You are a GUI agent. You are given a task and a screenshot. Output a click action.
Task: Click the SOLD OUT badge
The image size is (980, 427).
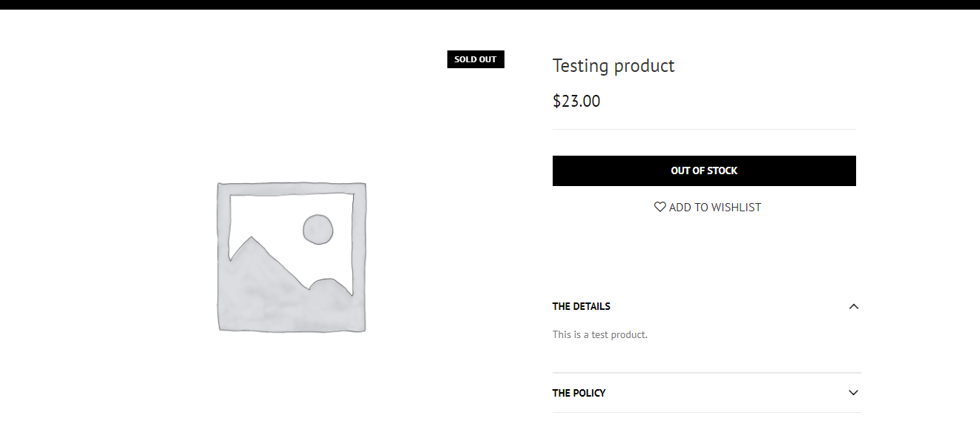[x=476, y=59]
